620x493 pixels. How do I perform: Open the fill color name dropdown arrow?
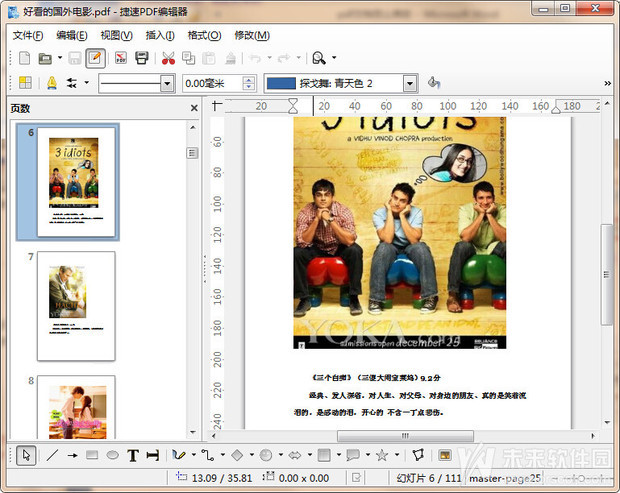tap(410, 84)
